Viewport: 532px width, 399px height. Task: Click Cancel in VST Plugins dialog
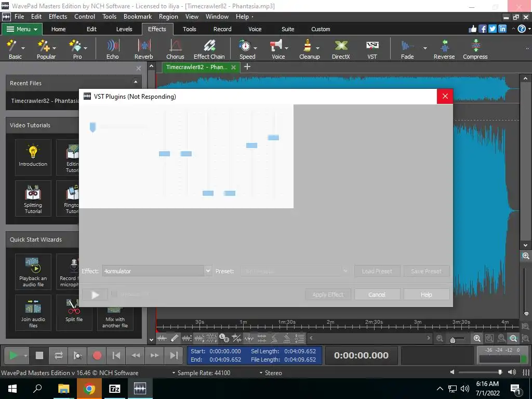click(x=377, y=295)
